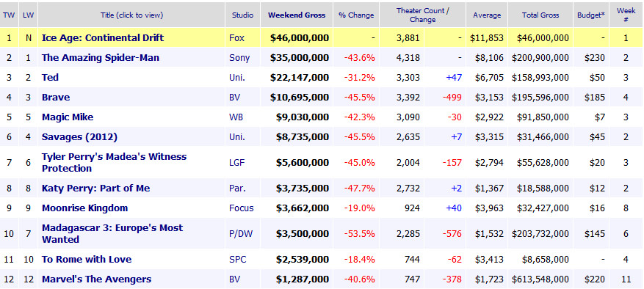Open Madagascar 3: Europe's Most Wanted link
This screenshot has width=644, height=289.
click(112, 233)
